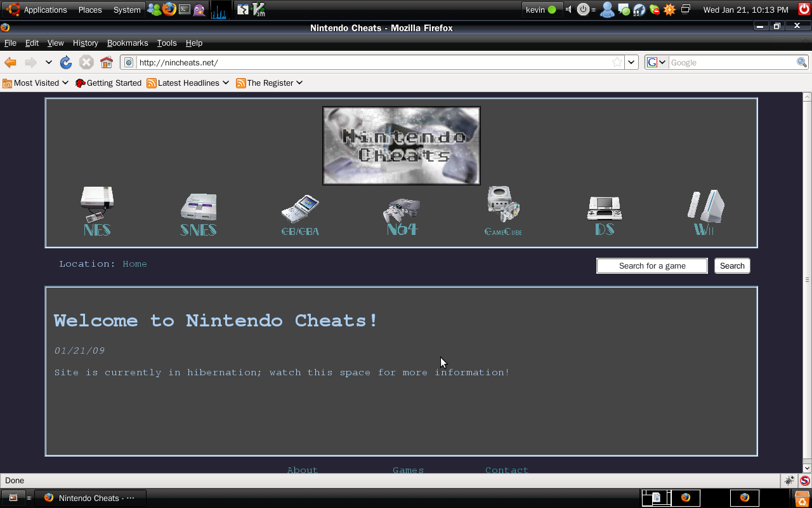812x508 pixels.
Task: Follow the Games footer link
Action: [x=408, y=470]
